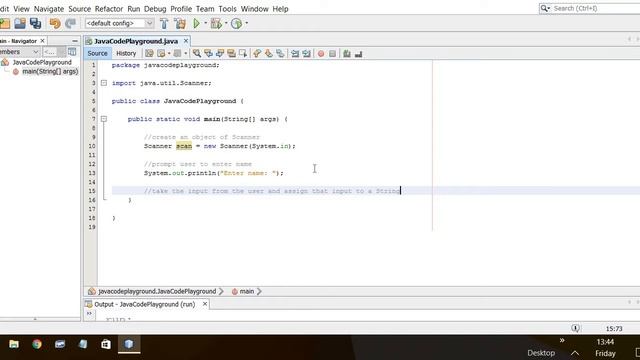Open the Debug menu
This screenshot has height=360, width=640.
155,9
